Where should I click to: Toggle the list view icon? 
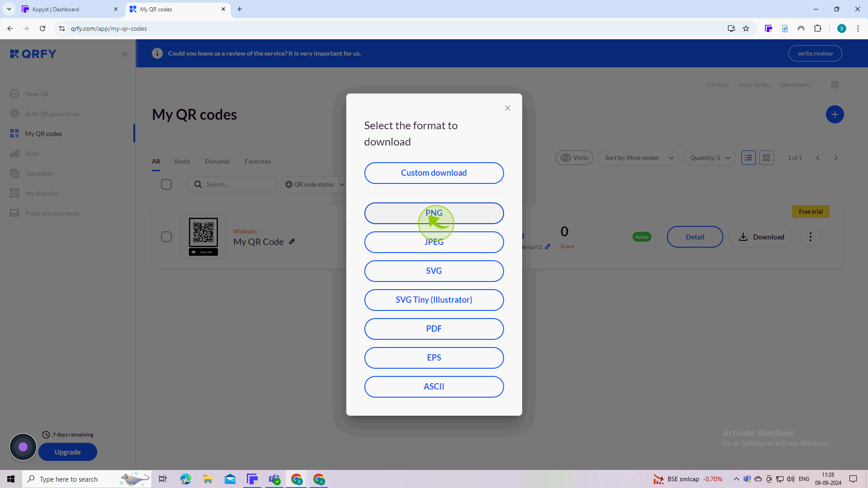pyautogui.click(x=749, y=157)
